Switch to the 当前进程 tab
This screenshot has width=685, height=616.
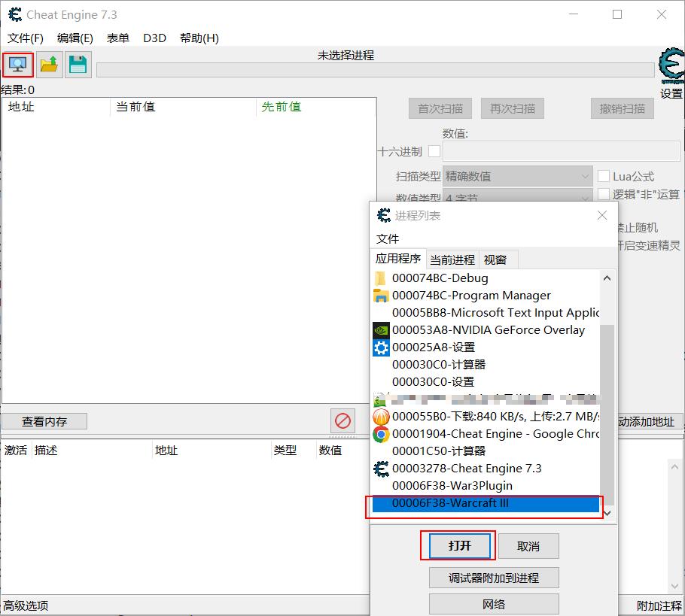452,259
